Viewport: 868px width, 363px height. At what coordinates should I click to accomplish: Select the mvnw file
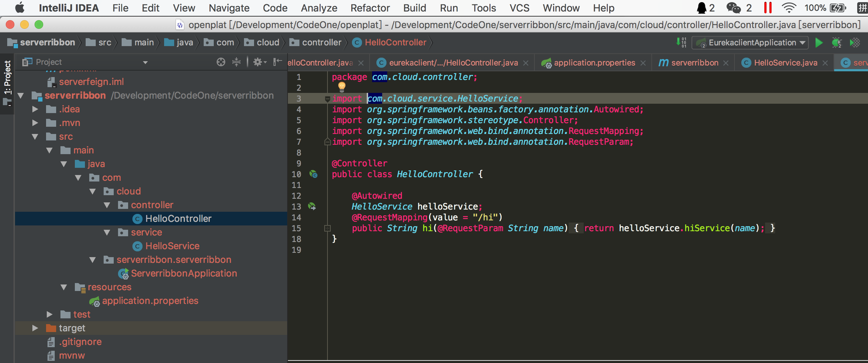(x=72, y=355)
